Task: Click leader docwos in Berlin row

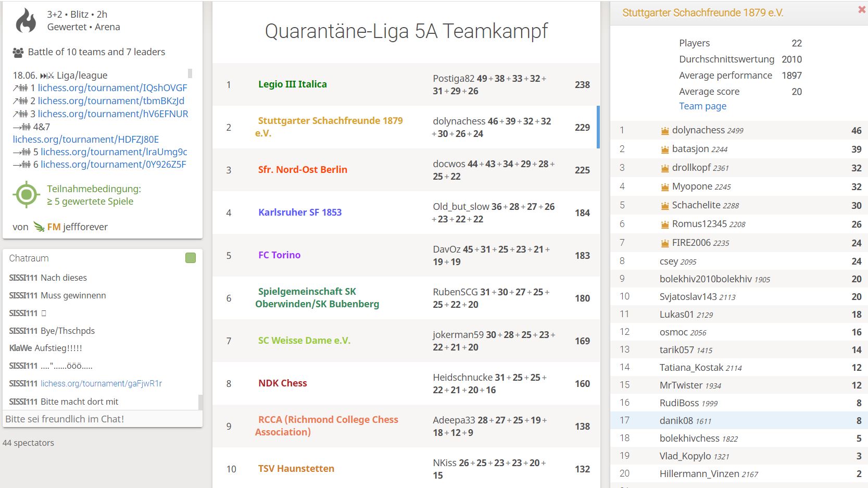Action: click(x=449, y=164)
